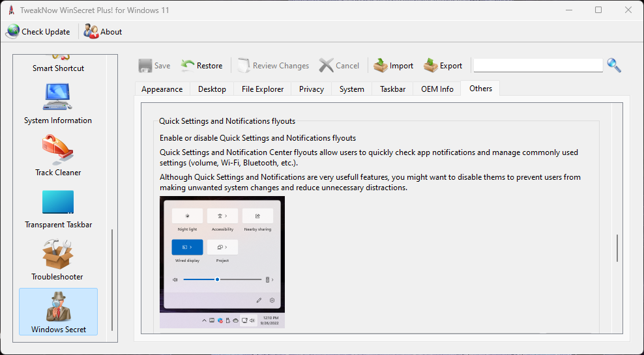
Task: Click the Review Changes notepad icon
Action: [x=244, y=66]
